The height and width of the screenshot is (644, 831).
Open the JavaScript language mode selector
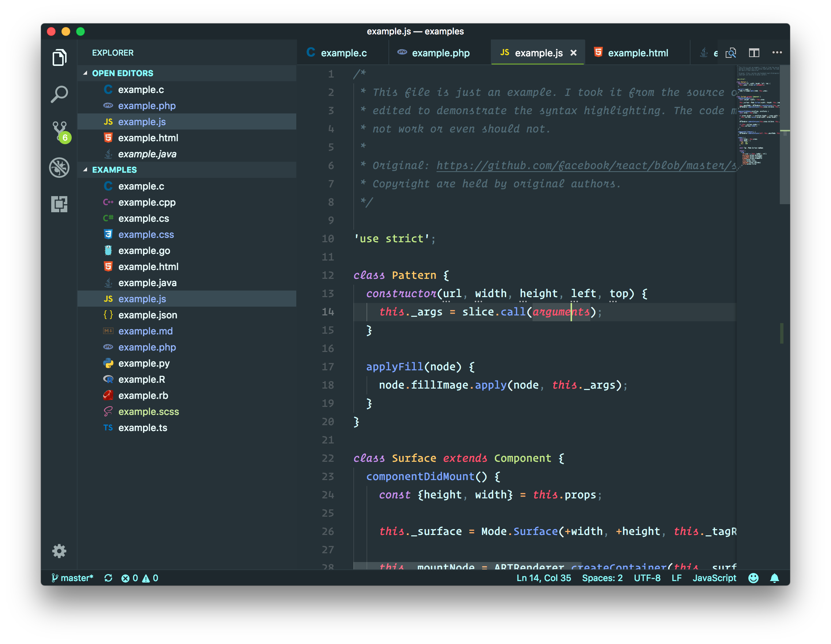714,578
